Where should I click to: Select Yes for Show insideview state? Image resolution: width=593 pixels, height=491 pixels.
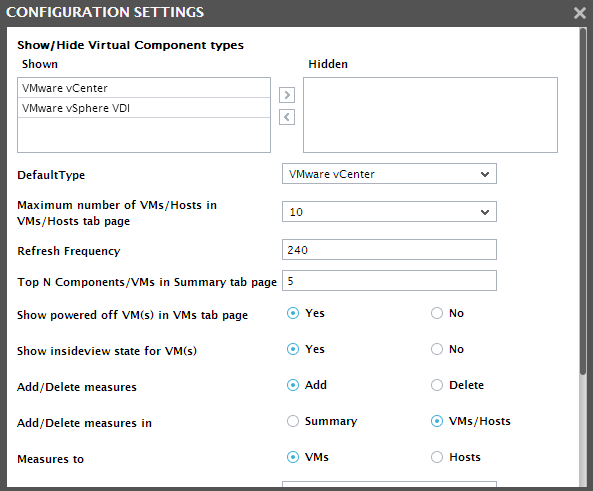(293, 349)
